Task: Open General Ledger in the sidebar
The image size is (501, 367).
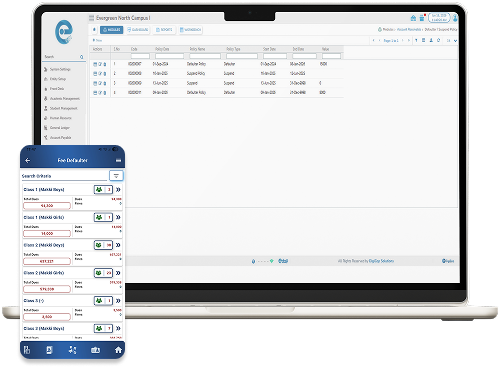Action: tap(57, 128)
